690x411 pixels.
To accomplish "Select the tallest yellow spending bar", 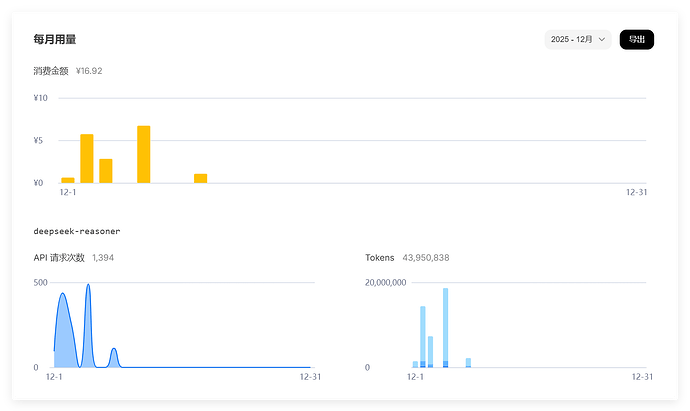I will coord(143,154).
